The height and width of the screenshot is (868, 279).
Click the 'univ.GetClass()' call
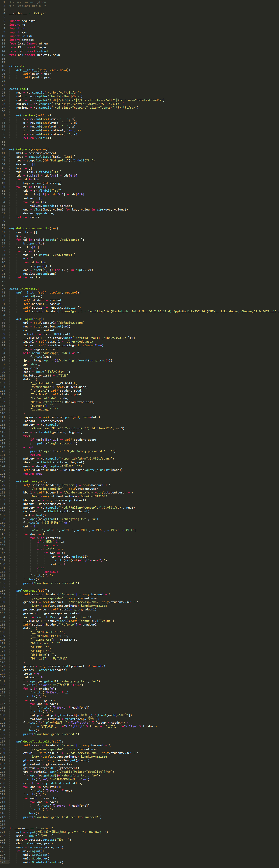[x=36, y=854]
